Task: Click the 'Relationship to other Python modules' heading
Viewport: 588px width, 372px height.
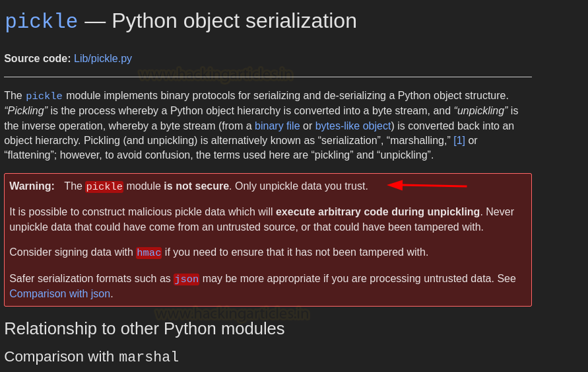Action: click(x=144, y=328)
